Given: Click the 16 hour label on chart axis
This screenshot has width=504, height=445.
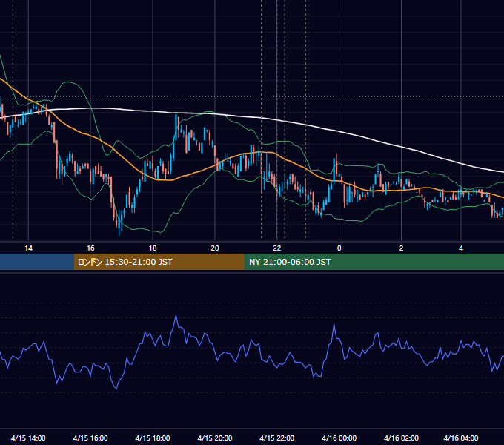Looking at the screenshot, I should point(90,248).
